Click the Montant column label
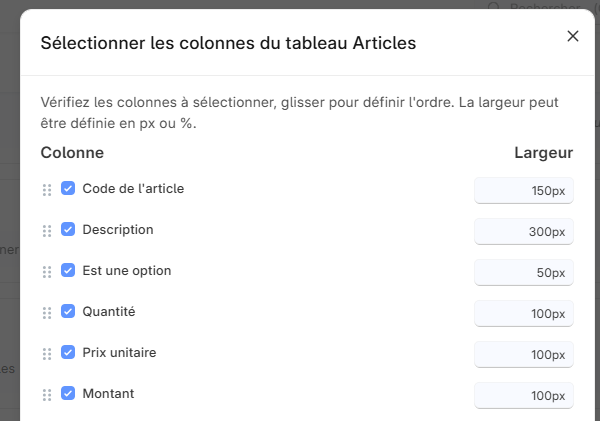 click(x=108, y=393)
